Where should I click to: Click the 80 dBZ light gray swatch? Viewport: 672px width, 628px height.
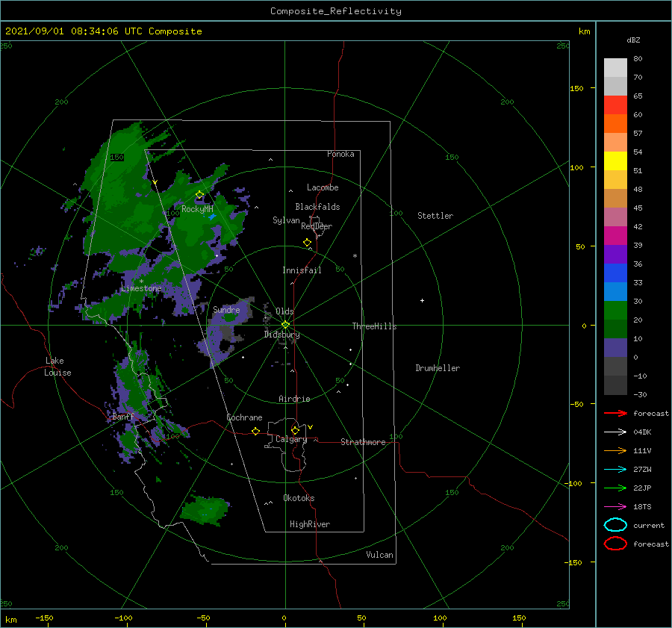coord(615,67)
